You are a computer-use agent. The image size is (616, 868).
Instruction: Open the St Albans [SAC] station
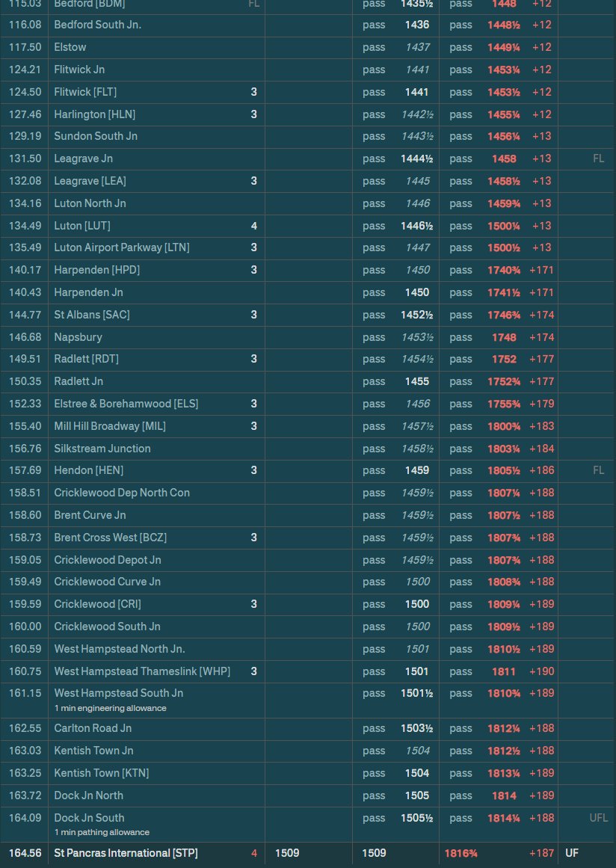(x=92, y=315)
